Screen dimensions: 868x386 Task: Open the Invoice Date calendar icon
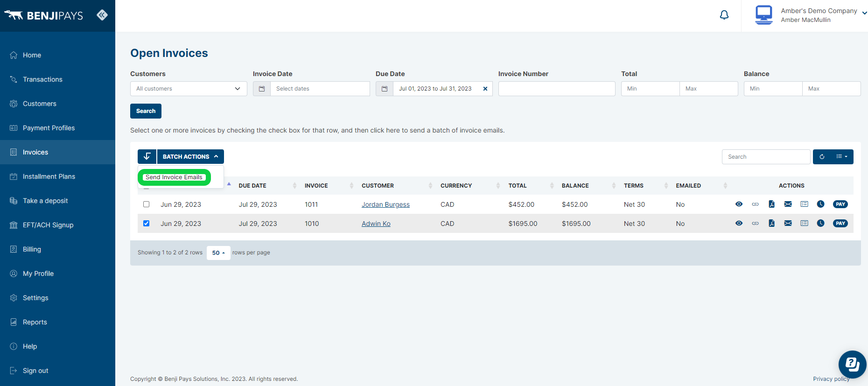coord(262,89)
